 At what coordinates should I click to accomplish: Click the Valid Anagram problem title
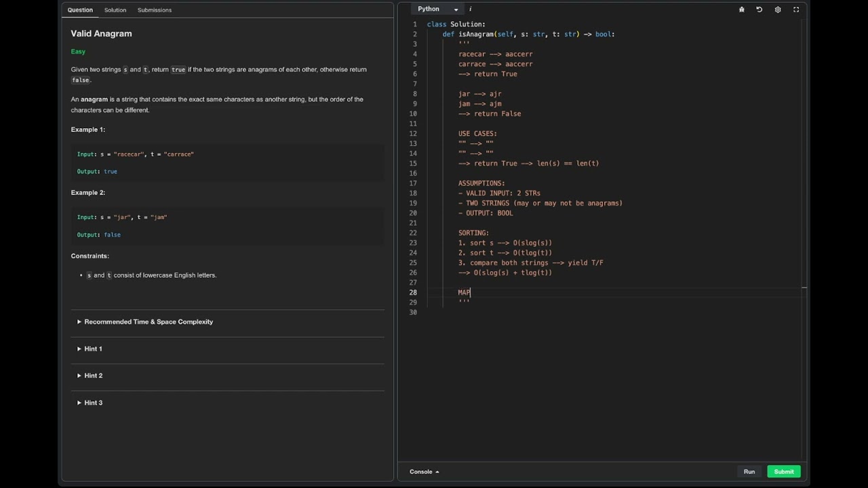(102, 33)
